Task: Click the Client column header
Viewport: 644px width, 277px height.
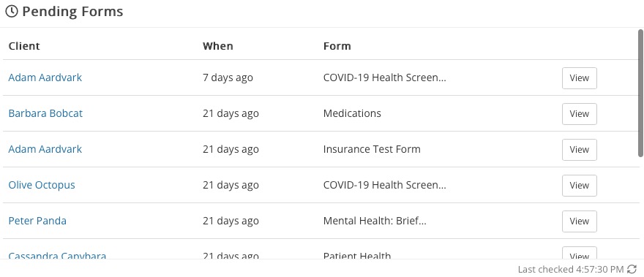Action: coord(24,45)
